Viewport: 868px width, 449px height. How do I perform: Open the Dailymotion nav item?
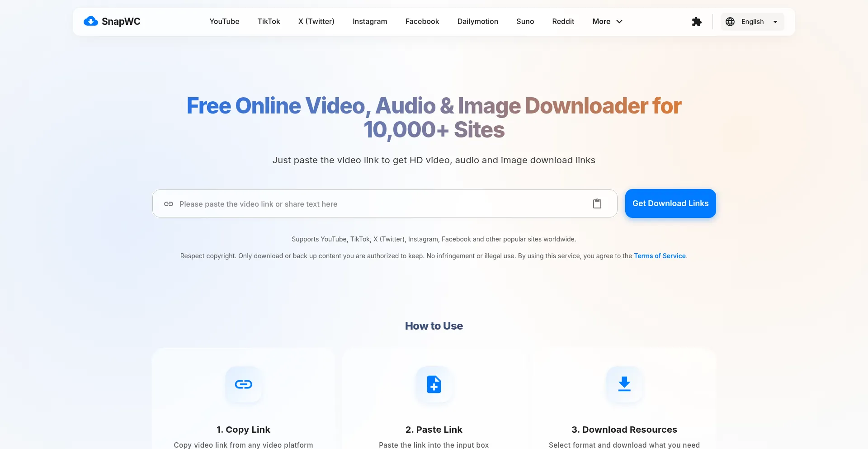click(478, 21)
